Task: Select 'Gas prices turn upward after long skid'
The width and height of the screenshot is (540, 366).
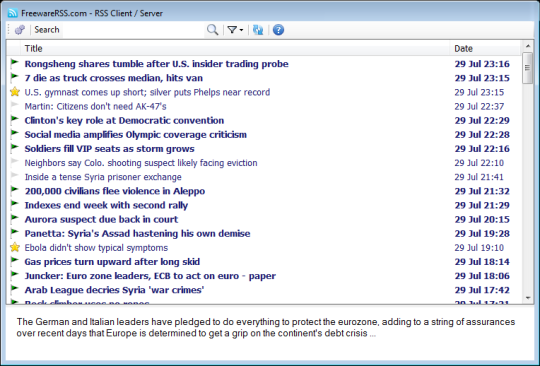Action: coord(112,262)
